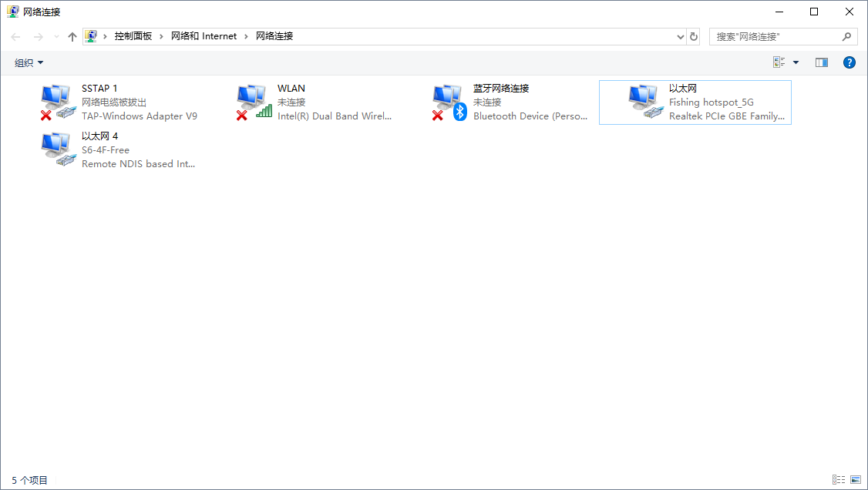This screenshot has height=490, width=868.
Task: Click the 网络电缆被拔出 status text
Action: coord(114,102)
